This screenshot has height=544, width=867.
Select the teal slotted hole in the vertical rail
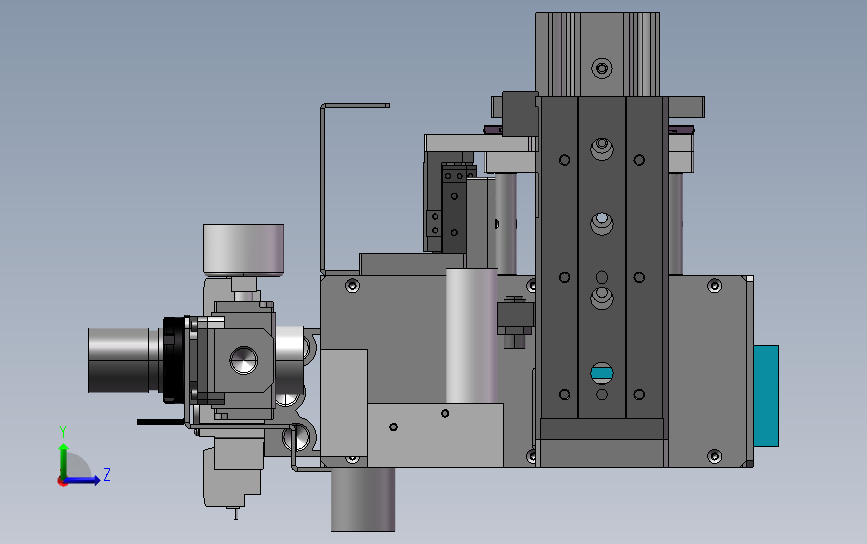coord(602,373)
